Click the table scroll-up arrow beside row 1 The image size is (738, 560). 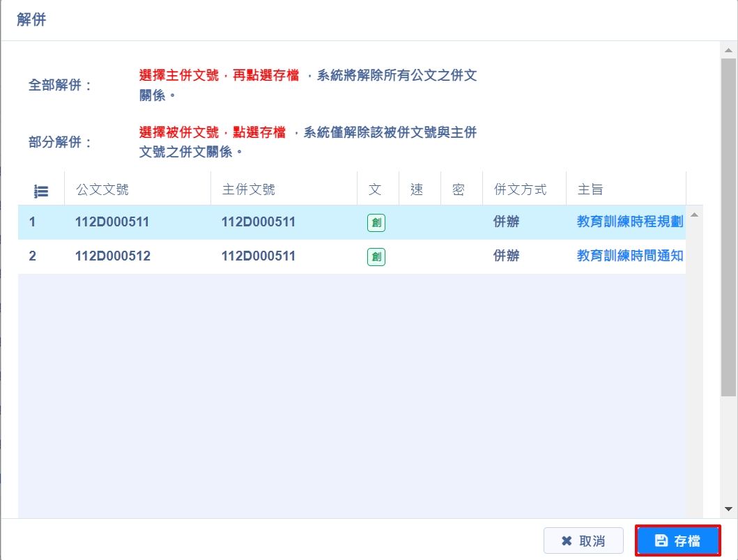[694, 214]
